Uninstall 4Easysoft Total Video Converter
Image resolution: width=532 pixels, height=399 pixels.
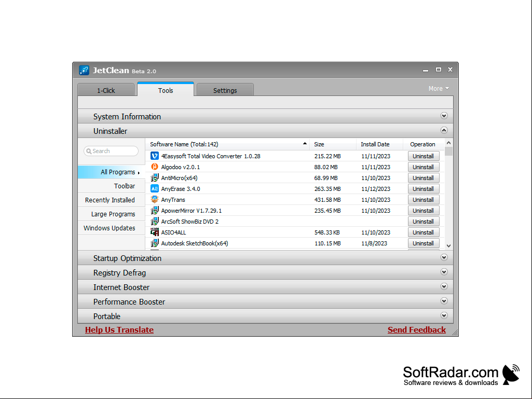(x=424, y=156)
